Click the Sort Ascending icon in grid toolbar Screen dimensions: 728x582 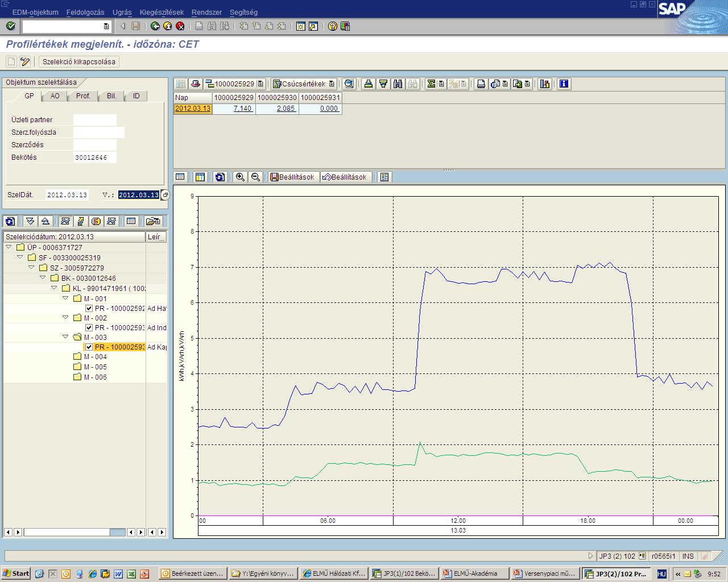point(369,84)
